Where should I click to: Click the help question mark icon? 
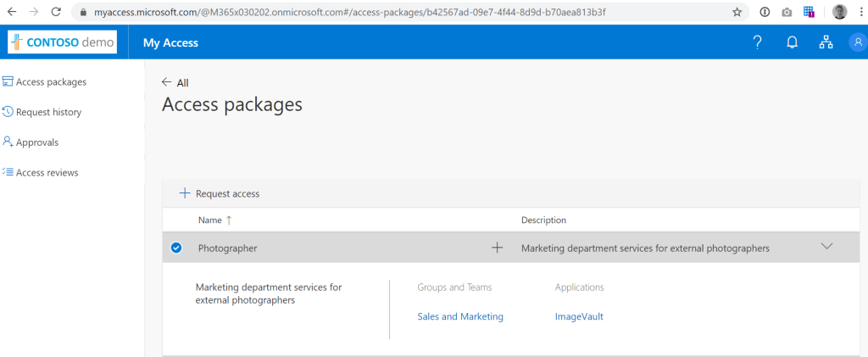point(758,43)
